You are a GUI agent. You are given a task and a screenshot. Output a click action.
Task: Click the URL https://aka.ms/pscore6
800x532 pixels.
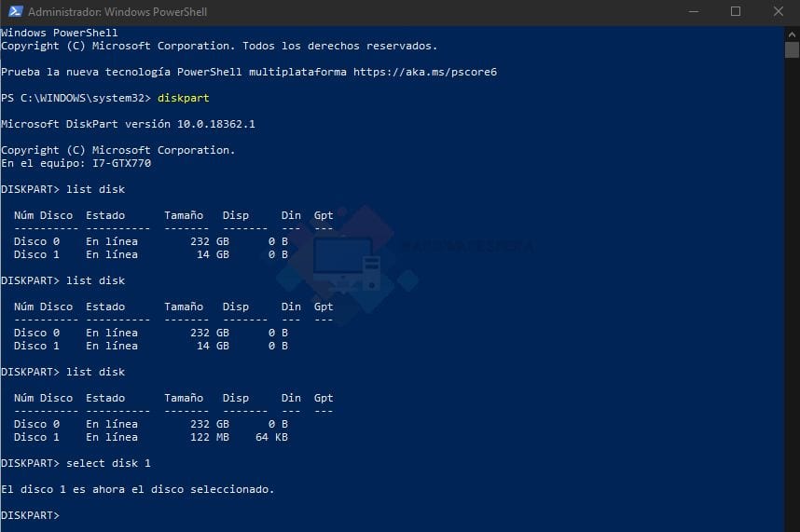[425, 72]
